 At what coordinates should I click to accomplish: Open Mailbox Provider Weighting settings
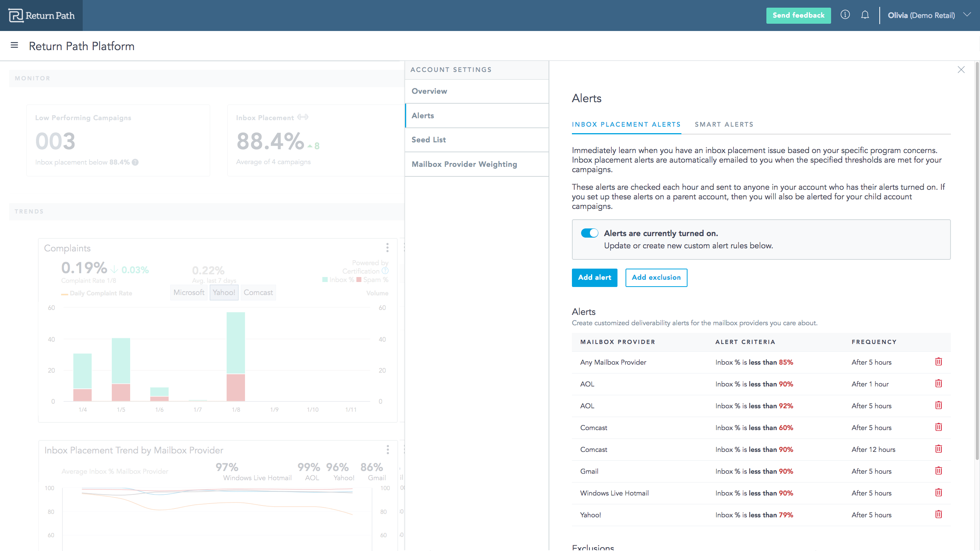point(477,164)
